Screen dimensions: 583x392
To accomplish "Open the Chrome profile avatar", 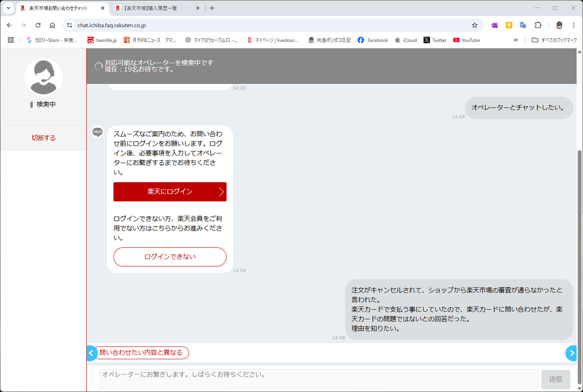I will (559, 25).
